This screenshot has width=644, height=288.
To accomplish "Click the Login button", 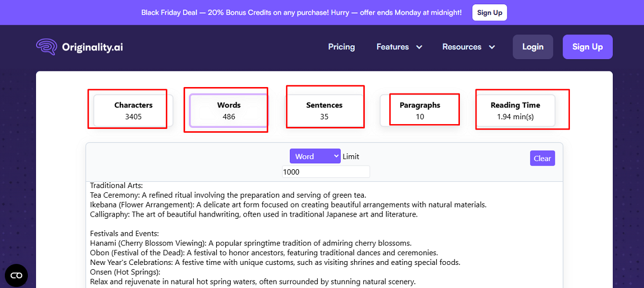I will coord(532,47).
